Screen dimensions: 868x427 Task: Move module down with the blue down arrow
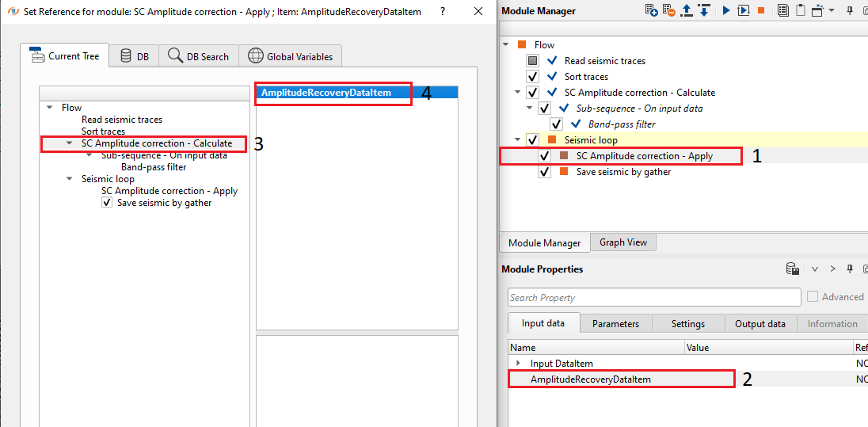[704, 10]
